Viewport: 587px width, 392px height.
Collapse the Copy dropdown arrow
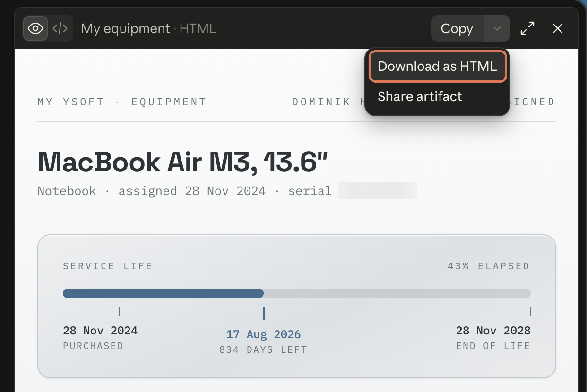pos(497,28)
